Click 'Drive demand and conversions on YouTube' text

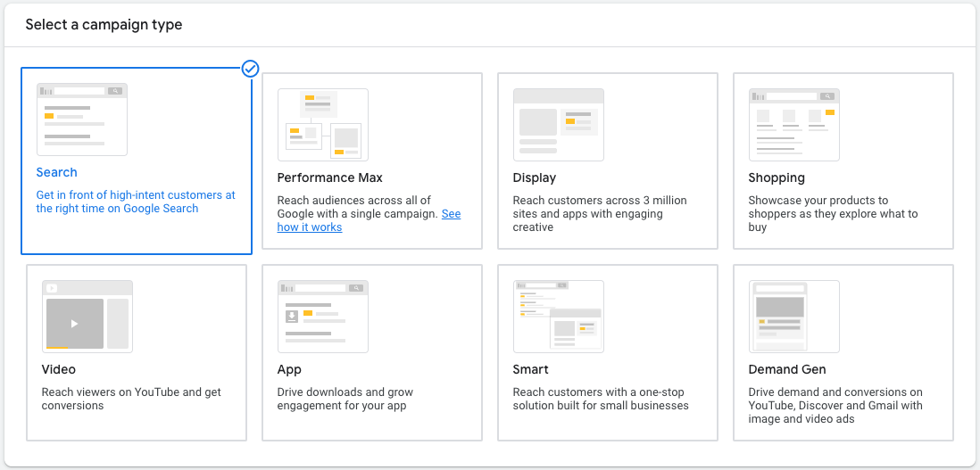[835, 406]
